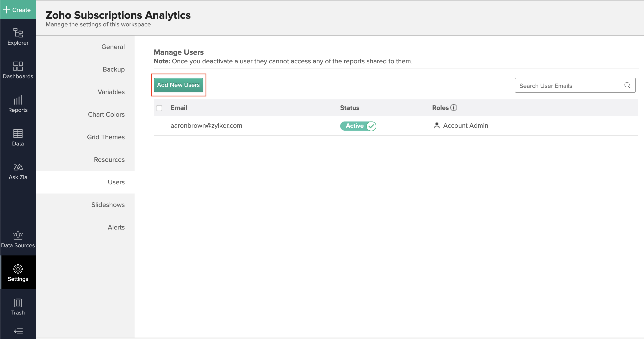Open the Data section

tap(18, 137)
